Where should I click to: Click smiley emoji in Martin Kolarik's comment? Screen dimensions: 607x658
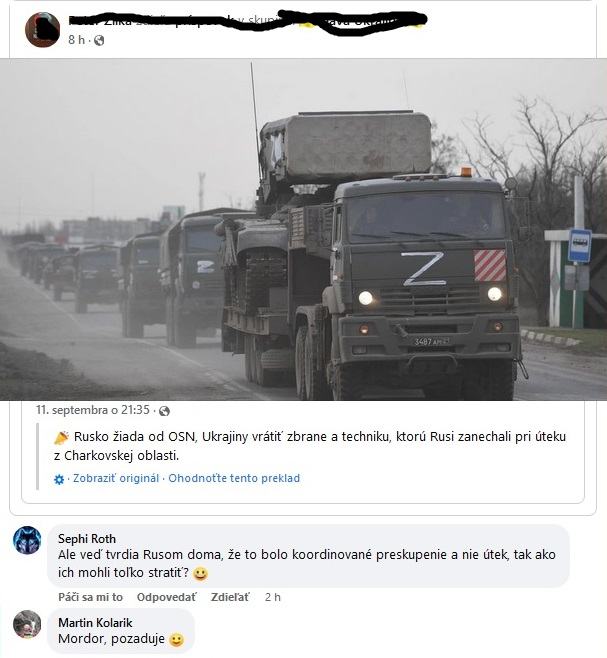pyautogui.click(x=176, y=640)
